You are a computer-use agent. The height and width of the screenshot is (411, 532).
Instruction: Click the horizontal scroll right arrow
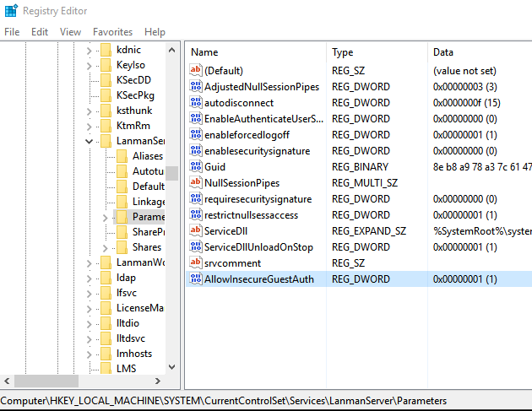click(x=157, y=381)
